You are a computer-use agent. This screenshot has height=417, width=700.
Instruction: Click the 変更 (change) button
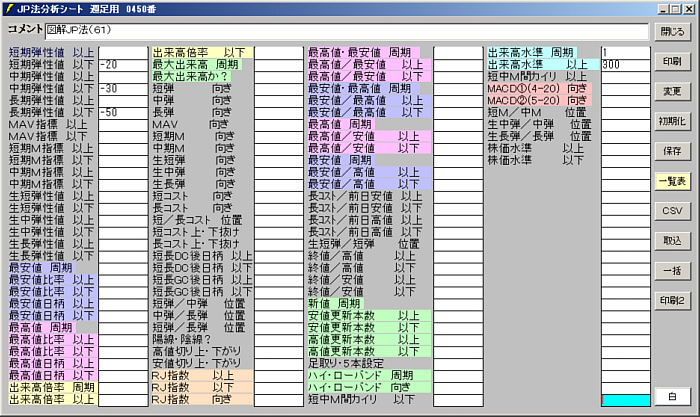[x=673, y=91]
